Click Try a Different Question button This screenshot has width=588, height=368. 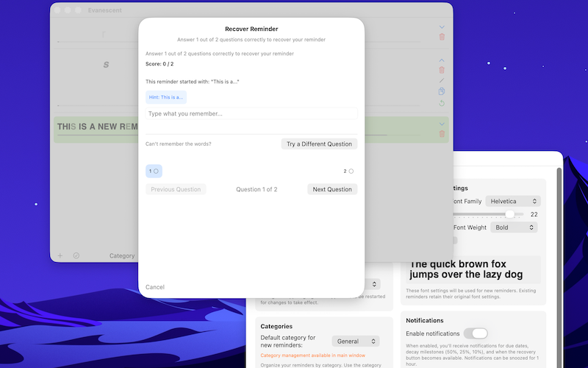319,144
